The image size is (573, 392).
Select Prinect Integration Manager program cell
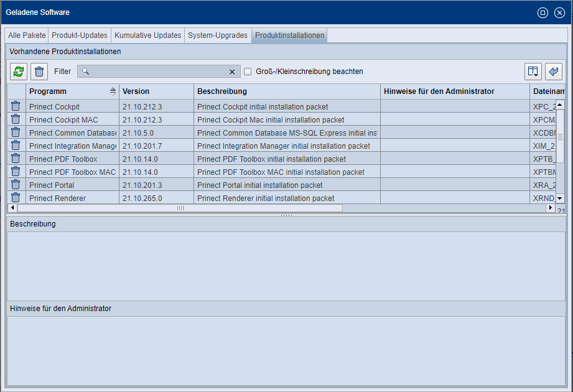(x=72, y=146)
